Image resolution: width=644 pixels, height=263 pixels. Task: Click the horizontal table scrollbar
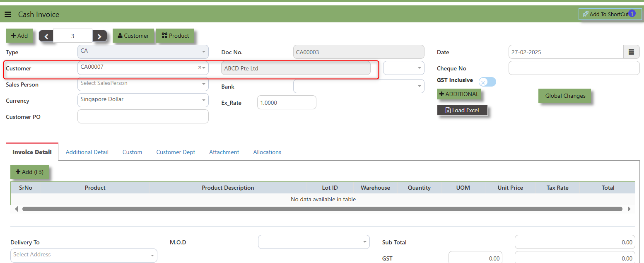tap(322, 209)
